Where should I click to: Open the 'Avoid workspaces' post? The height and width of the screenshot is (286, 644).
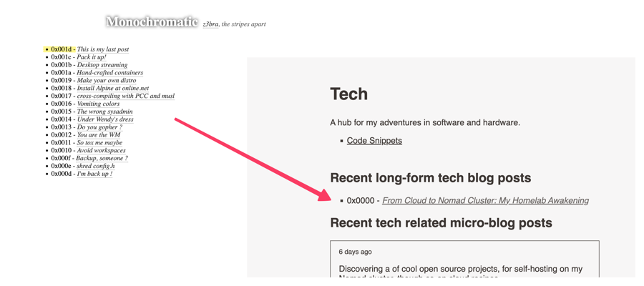pos(102,151)
